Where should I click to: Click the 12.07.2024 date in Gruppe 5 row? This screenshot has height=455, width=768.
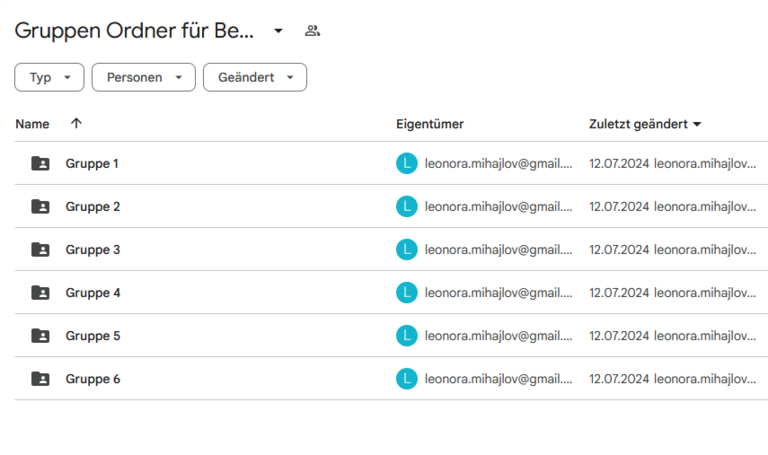pos(619,336)
